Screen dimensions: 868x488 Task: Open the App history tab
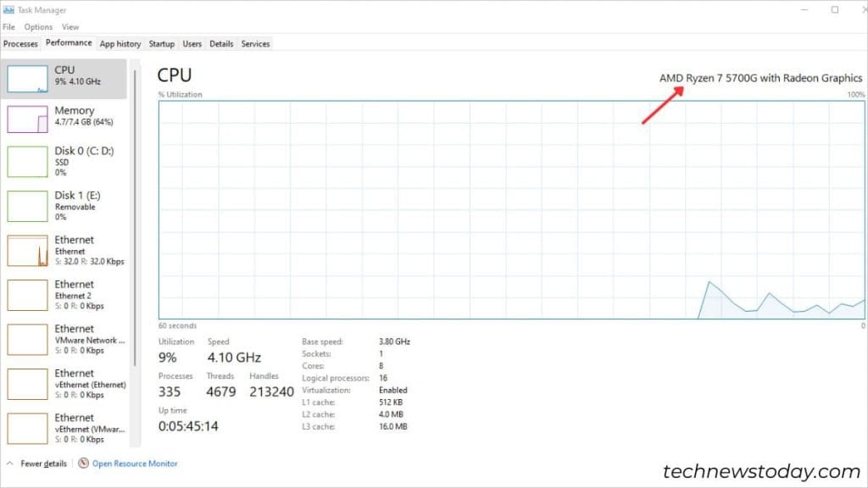(120, 43)
